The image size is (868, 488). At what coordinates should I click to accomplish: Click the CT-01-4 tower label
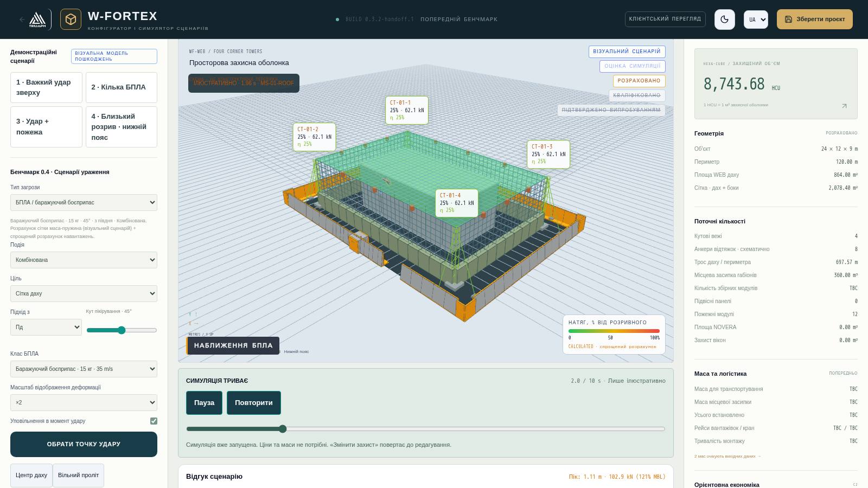pos(457,203)
